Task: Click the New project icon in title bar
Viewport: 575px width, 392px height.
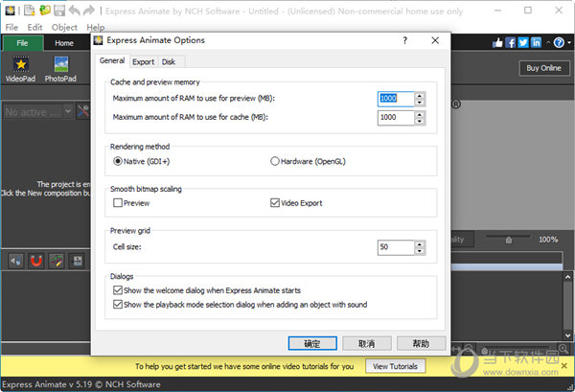Action: [x=30, y=11]
